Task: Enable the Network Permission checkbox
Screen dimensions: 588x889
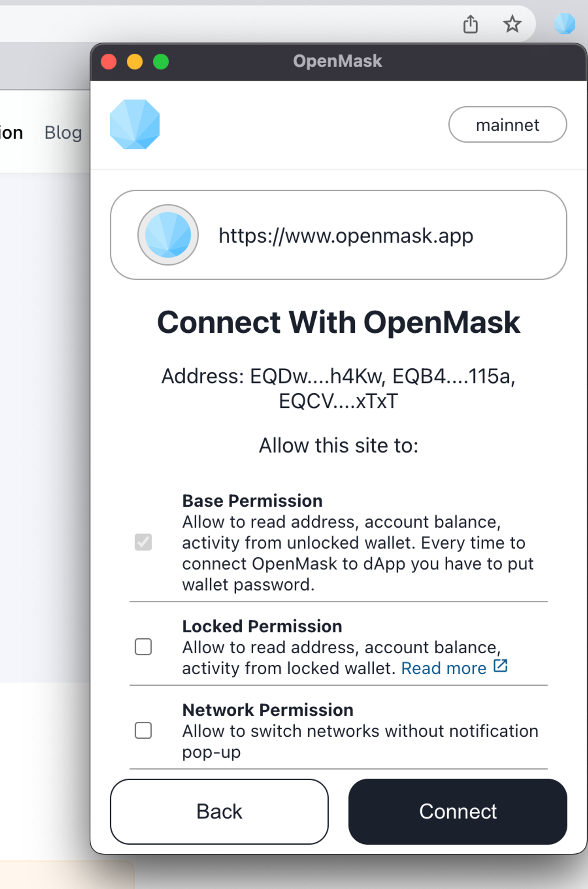Action: coord(143,731)
